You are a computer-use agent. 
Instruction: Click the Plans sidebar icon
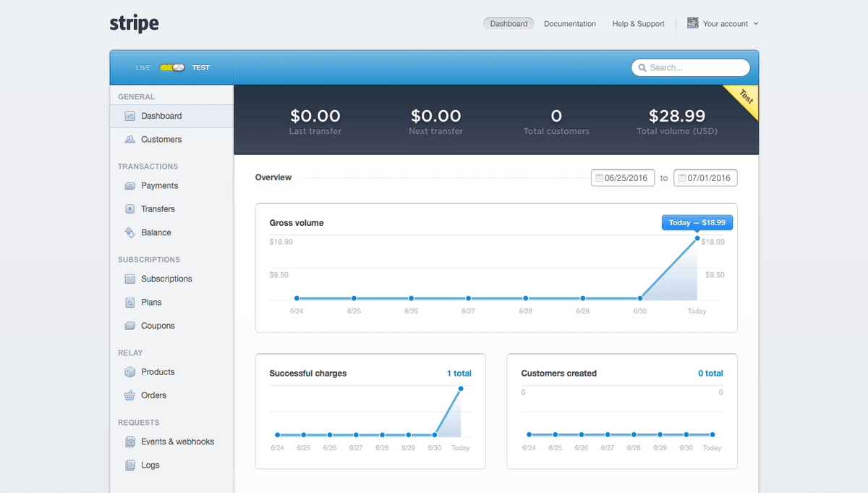click(130, 303)
